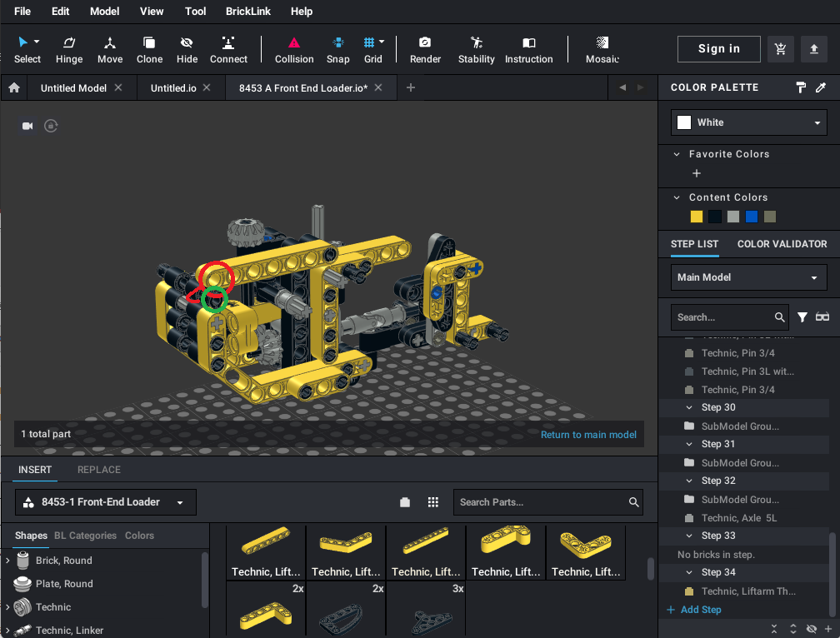The image size is (840, 638).
Task: Open the Main Model dropdown
Action: click(x=749, y=277)
